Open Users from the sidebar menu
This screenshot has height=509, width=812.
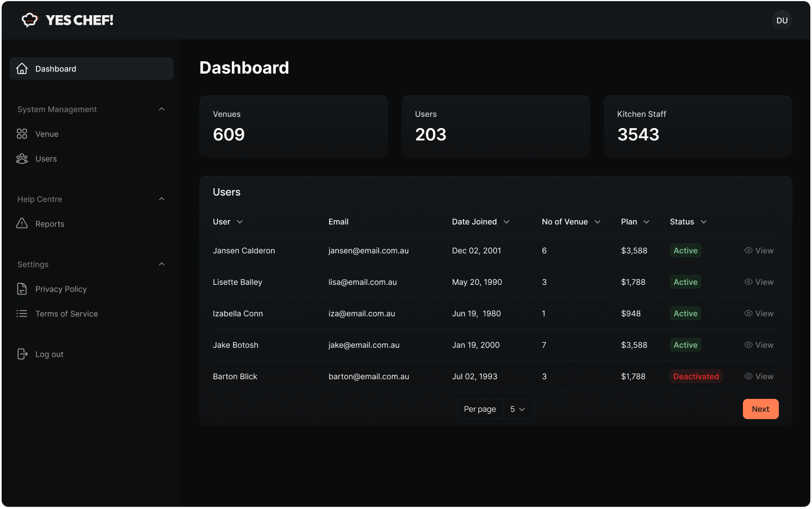[x=46, y=158]
